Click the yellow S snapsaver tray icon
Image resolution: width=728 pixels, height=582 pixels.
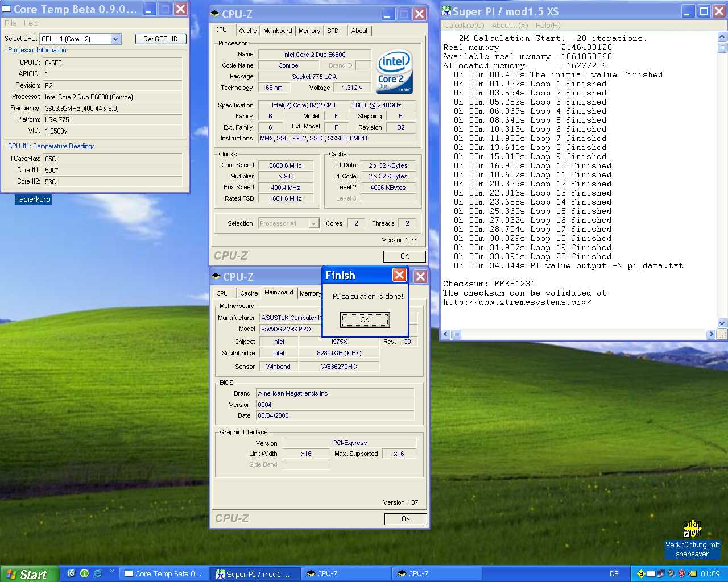641,574
